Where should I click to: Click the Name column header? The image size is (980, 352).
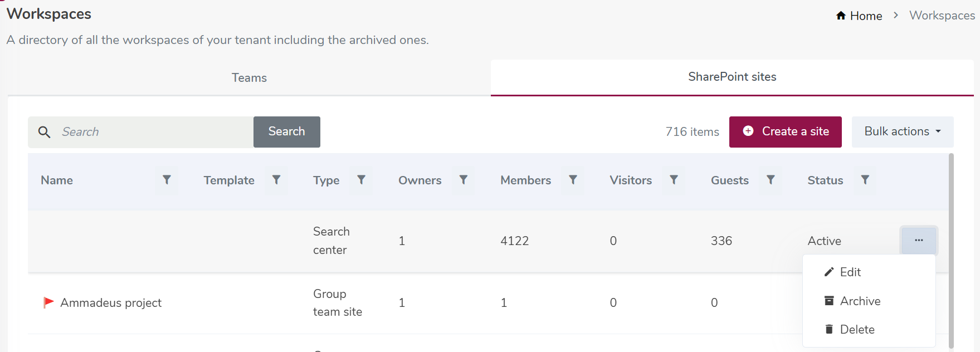pyautogui.click(x=57, y=180)
